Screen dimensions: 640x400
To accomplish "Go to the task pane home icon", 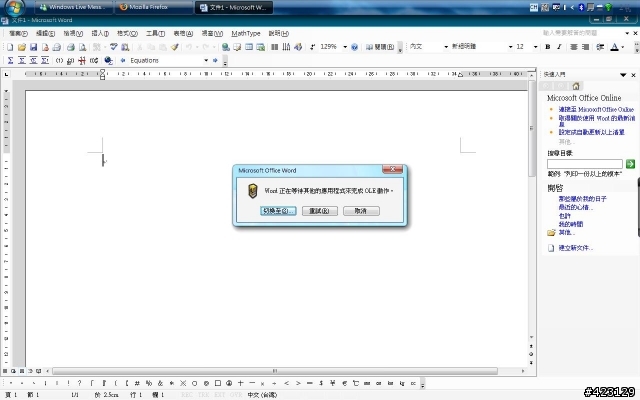I will coord(576,86).
